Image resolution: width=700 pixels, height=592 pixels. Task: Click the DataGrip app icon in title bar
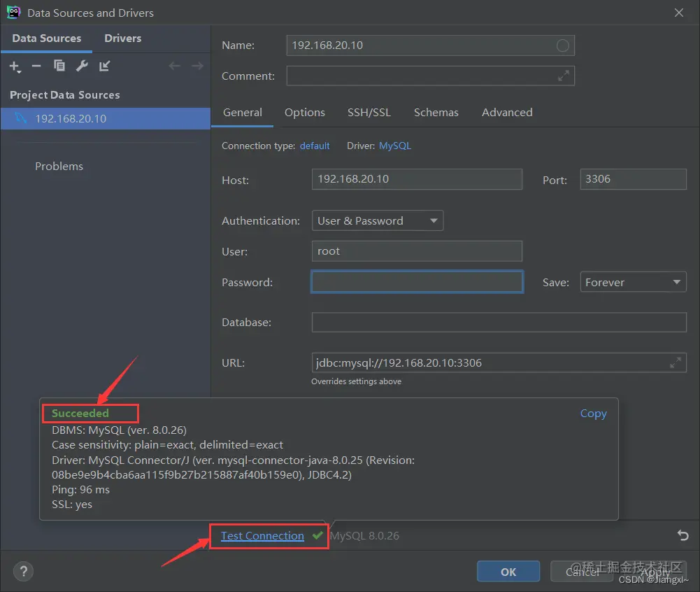pos(14,13)
